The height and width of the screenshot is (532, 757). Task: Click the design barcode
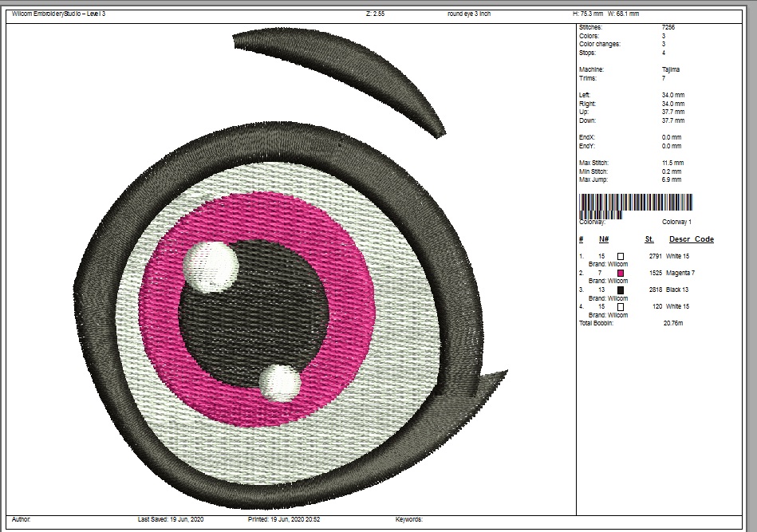click(x=635, y=206)
